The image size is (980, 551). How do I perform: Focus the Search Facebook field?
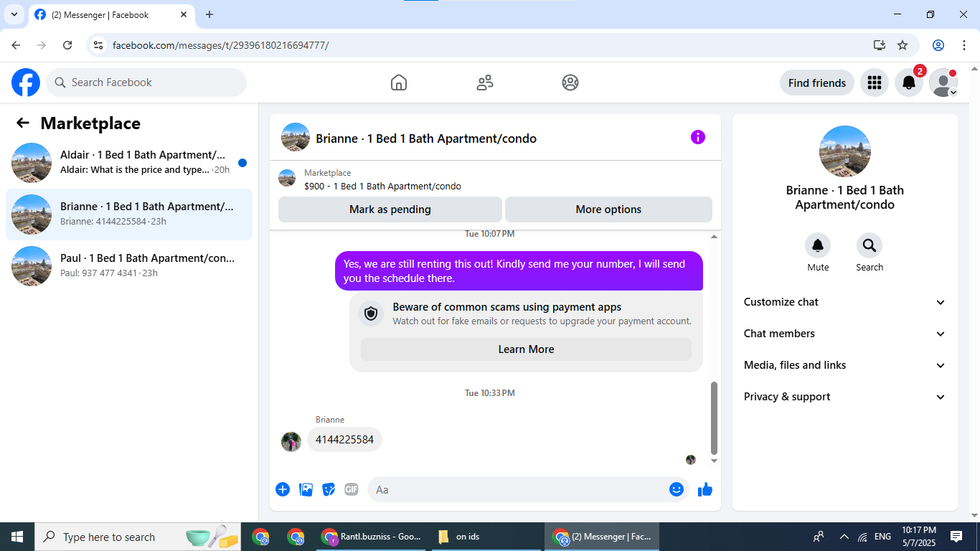coord(146,83)
